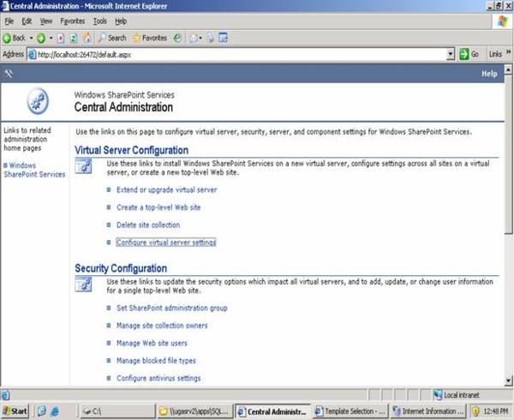The width and height of the screenshot is (514, 420).
Task: Open Set SharePoint administration group link
Action: pos(172,309)
